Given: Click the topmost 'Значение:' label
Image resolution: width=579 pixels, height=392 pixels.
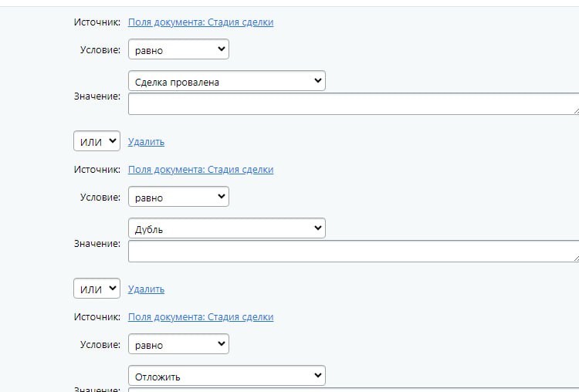Looking at the screenshot, I should 97,96.
